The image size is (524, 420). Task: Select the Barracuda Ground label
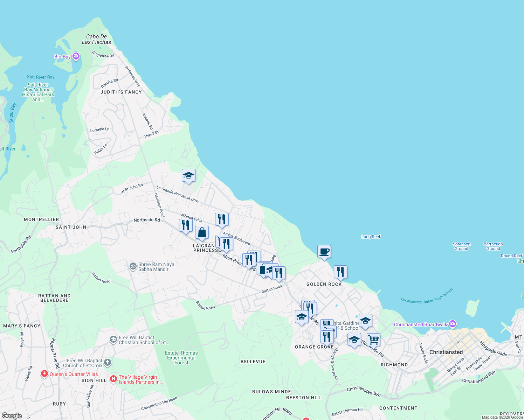click(493, 246)
